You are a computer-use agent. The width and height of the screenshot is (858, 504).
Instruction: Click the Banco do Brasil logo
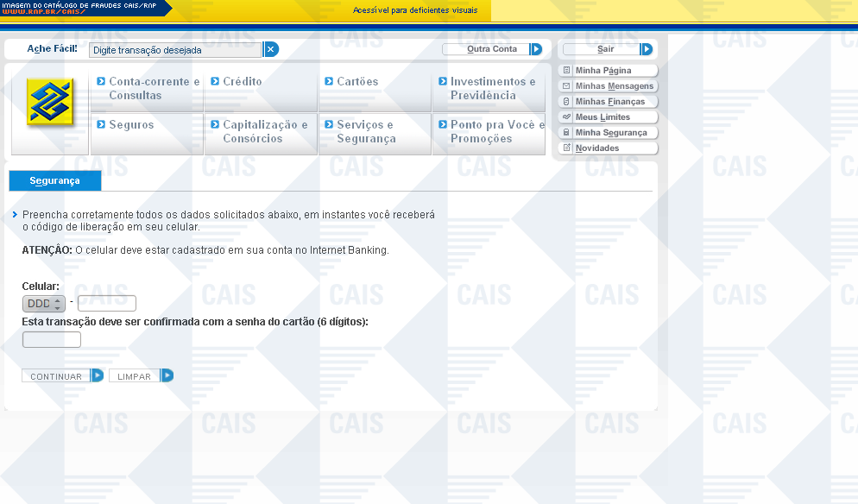click(x=50, y=102)
